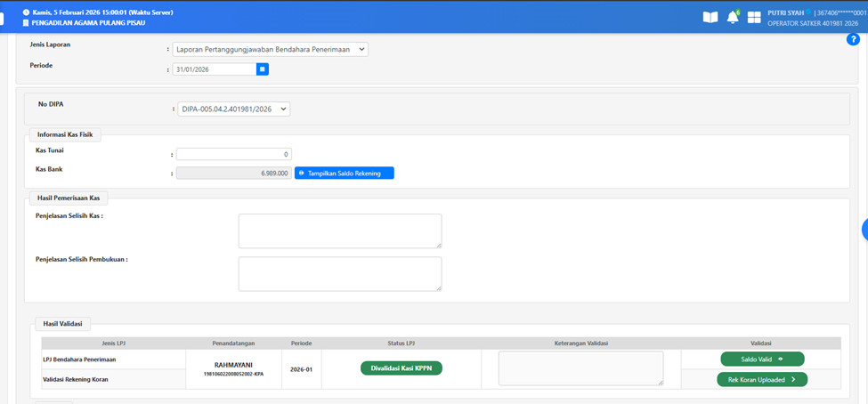Click the Penjelasan Selisih Pembukuan text area
Screen dimensions: 868x404
tap(339, 274)
